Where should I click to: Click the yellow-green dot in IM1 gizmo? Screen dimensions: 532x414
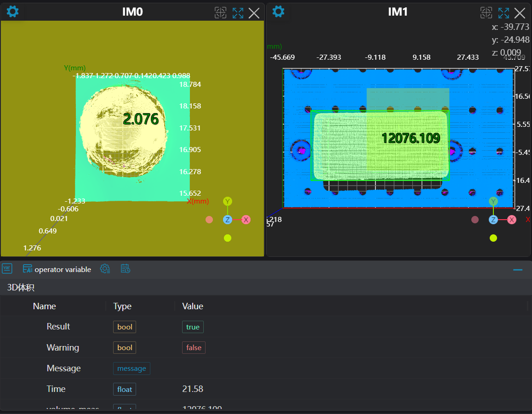(493, 238)
